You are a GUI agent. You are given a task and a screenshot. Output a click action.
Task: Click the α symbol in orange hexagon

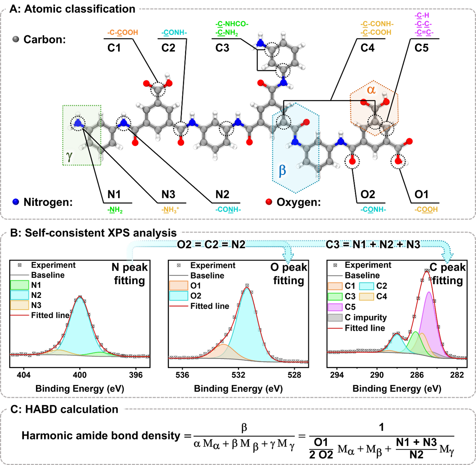tap(371, 90)
